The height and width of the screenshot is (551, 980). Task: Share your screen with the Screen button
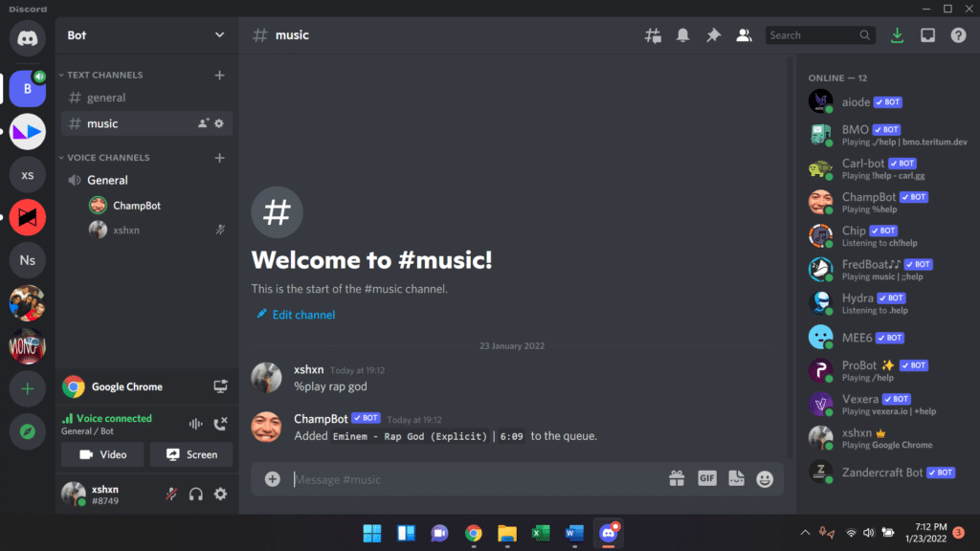(x=190, y=454)
